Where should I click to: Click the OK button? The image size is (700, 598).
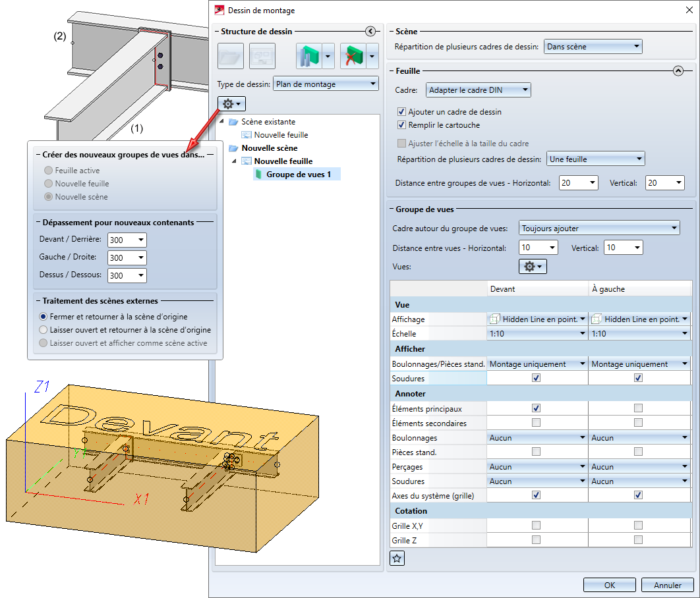tap(610, 585)
